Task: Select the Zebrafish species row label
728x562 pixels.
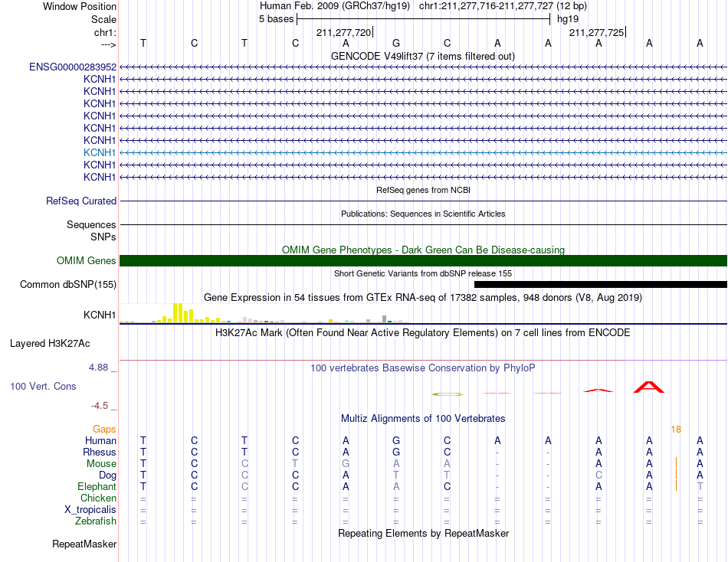Action: pos(96,521)
